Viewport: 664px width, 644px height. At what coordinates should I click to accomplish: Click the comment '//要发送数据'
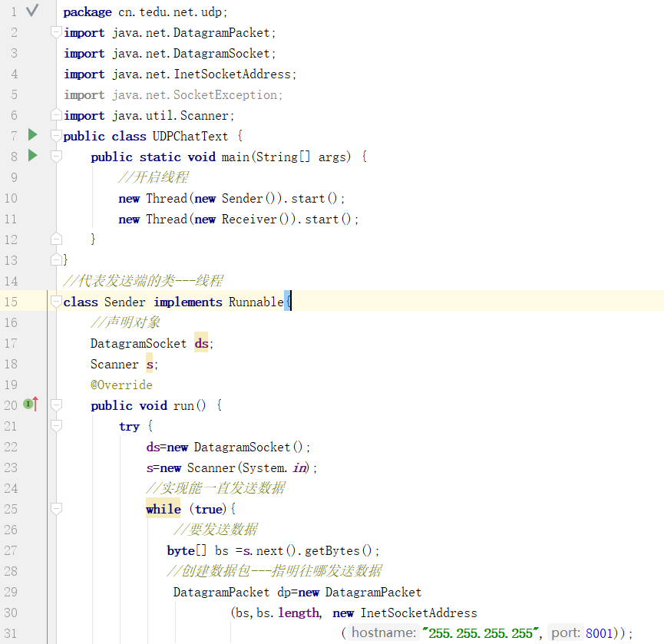pyautogui.click(x=216, y=530)
